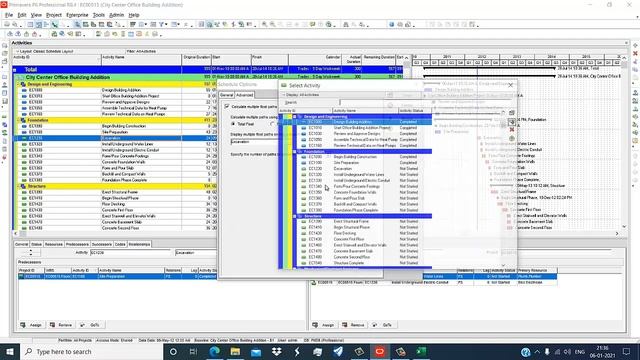Click Gantt chart vertical scrollbar down arrow
This screenshot has height=360, width=640.
[624, 227]
